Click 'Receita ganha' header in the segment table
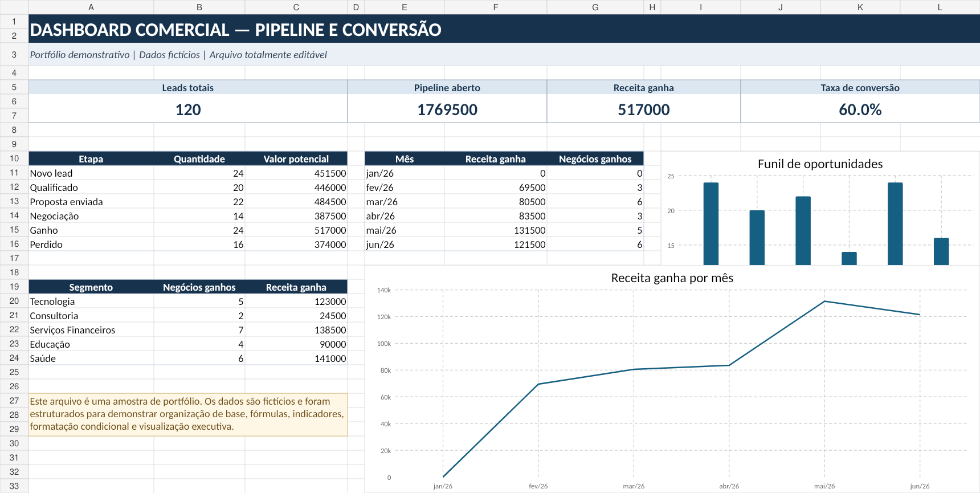This screenshot has width=980, height=493. coord(296,287)
